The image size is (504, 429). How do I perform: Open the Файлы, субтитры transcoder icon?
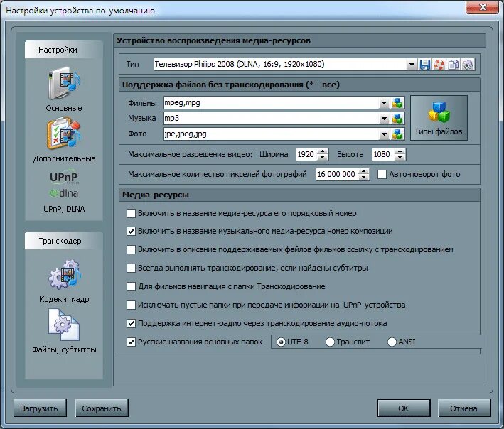click(x=64, y=325)
